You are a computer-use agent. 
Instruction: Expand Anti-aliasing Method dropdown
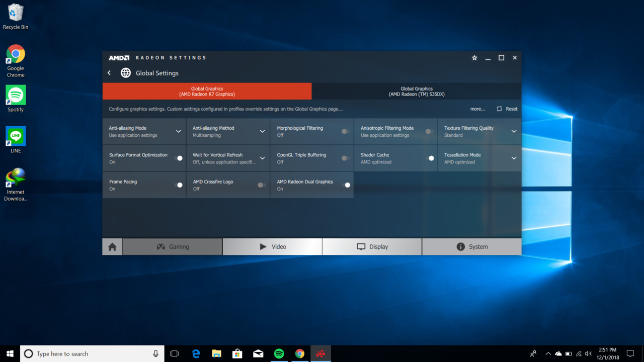pyautogui.click(x=262, y=132)
